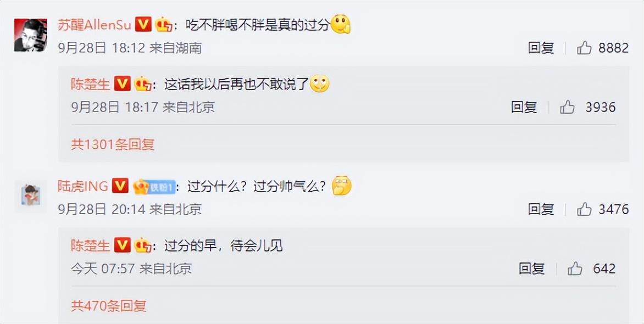
Task: Reply to 陈楚生's 07:57 comment
Action: [532, 269]
